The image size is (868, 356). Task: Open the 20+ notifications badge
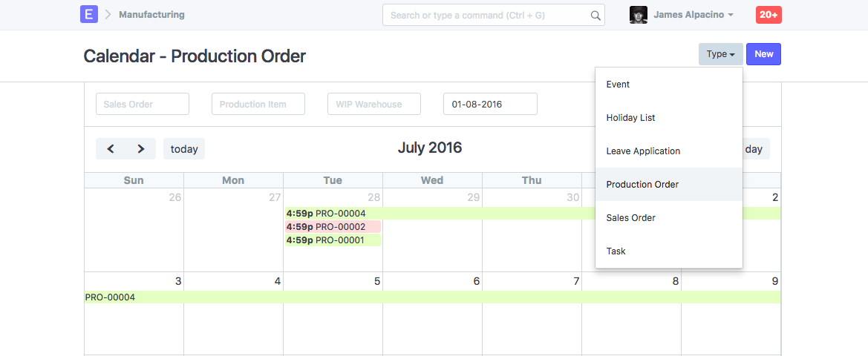(x=769, y=14)
